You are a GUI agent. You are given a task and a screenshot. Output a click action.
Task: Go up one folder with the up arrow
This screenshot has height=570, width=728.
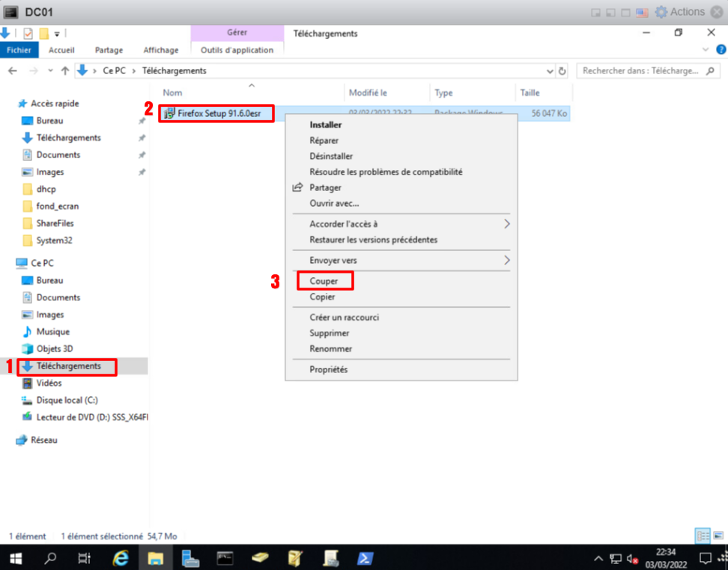(65, 70)
